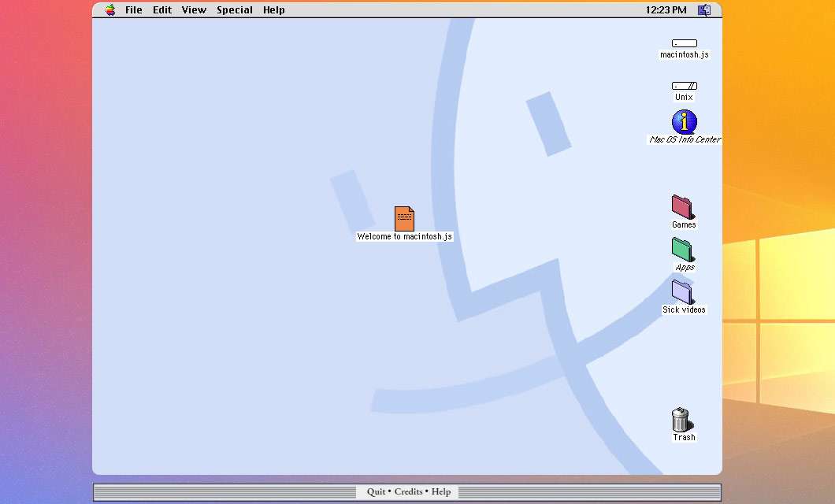Click the 'Apps' folder label

(x=685, y=267)
